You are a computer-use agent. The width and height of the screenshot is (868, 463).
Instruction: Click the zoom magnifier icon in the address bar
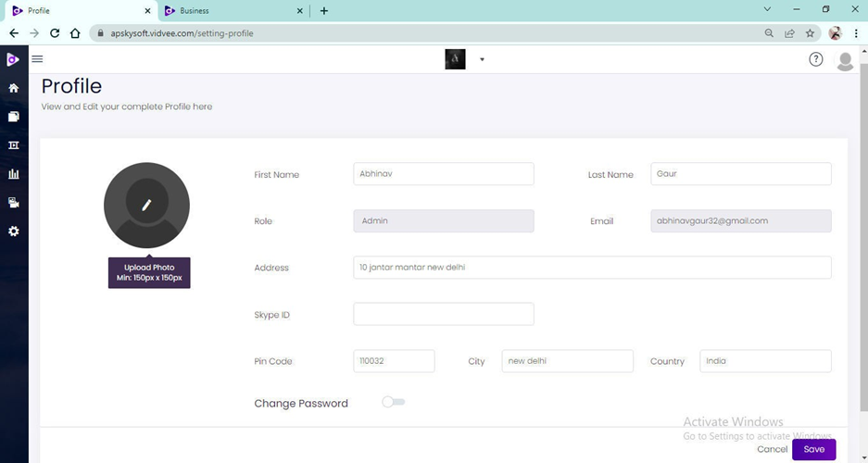pos(769,33)
